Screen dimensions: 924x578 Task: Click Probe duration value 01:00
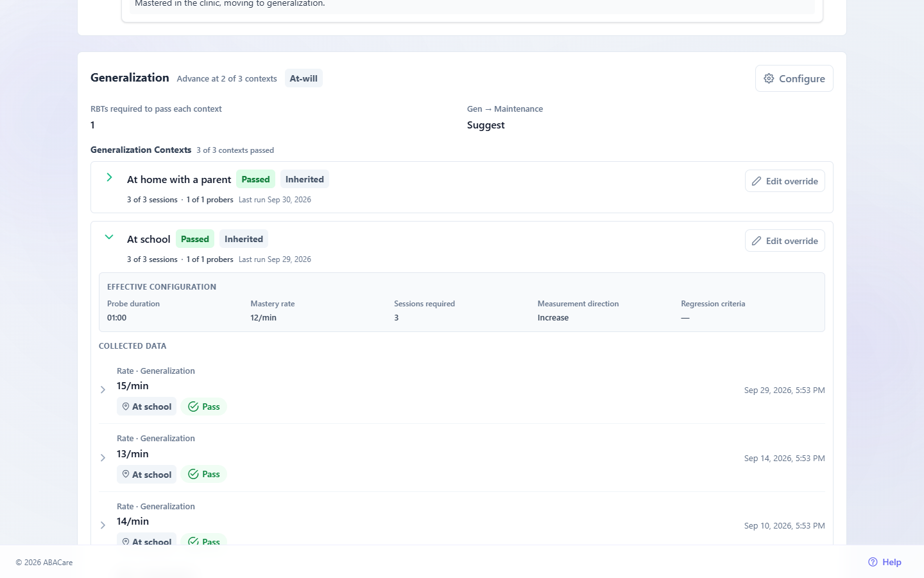coord(117,318)
